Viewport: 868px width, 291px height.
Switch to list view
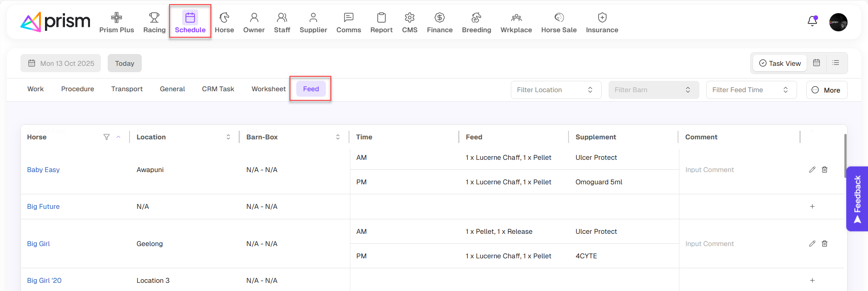835,63
